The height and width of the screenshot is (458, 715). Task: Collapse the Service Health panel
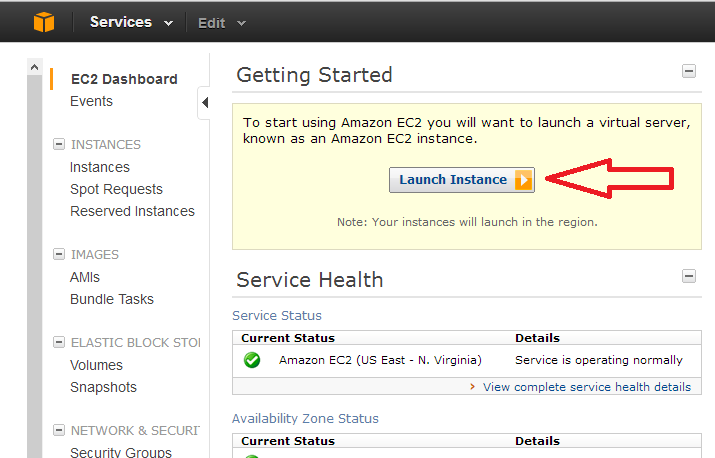[x=688, y=276]
